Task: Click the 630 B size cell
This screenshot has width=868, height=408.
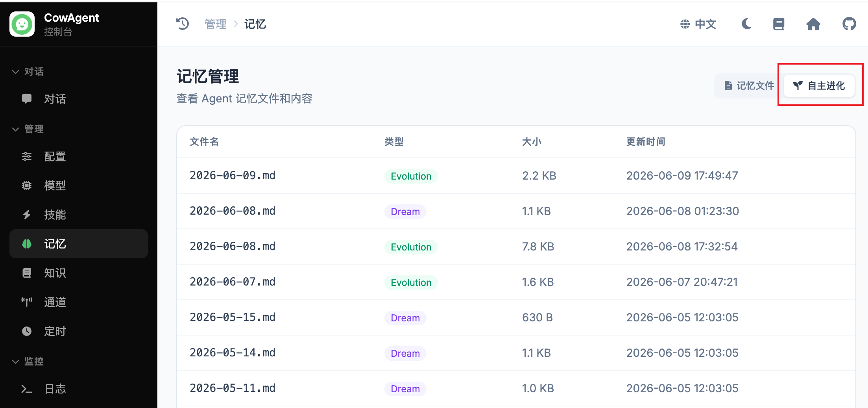Action: pos(537,317)
